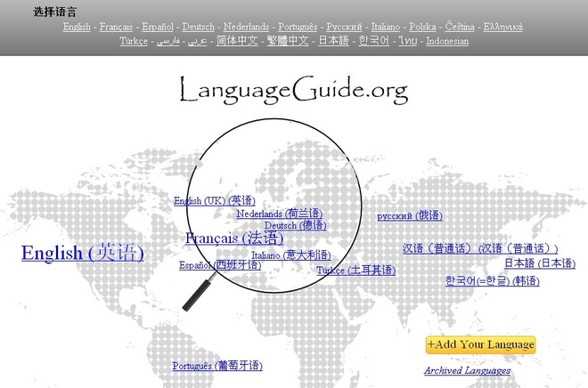The image size is (588, 388).
Task: Choose Italiano in the top language bar
Action: pyautogui.click(x=386, y=27)
